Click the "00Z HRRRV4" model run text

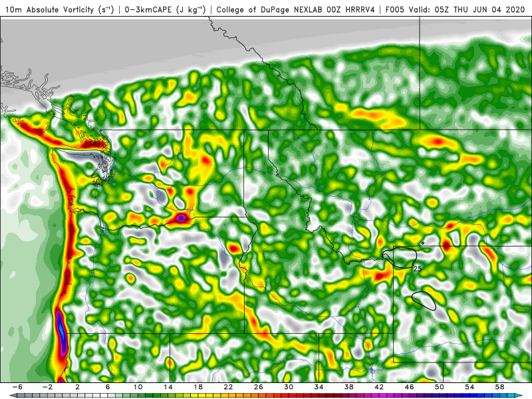click(351, 9)
